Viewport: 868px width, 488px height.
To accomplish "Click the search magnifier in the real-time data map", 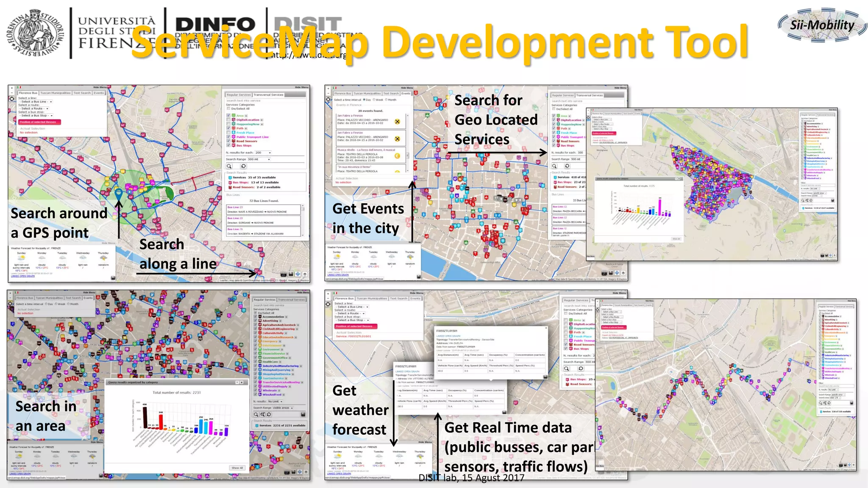I will point(566,369).
